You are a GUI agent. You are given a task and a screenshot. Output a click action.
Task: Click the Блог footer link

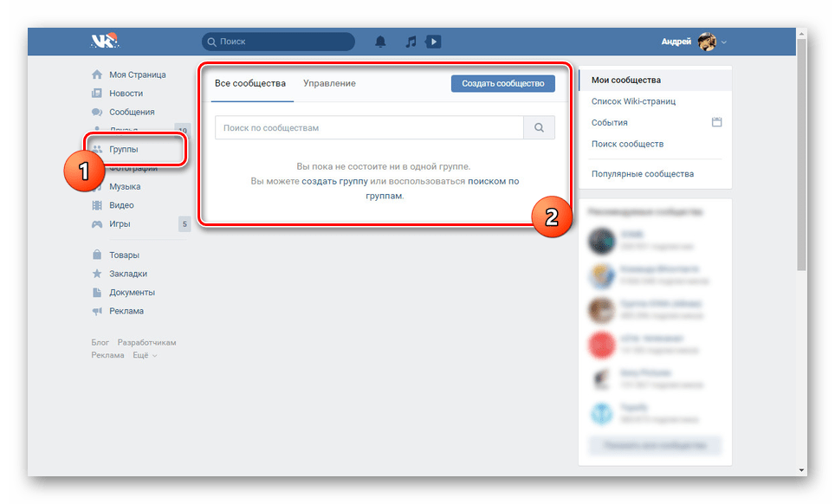pos(100,342)
